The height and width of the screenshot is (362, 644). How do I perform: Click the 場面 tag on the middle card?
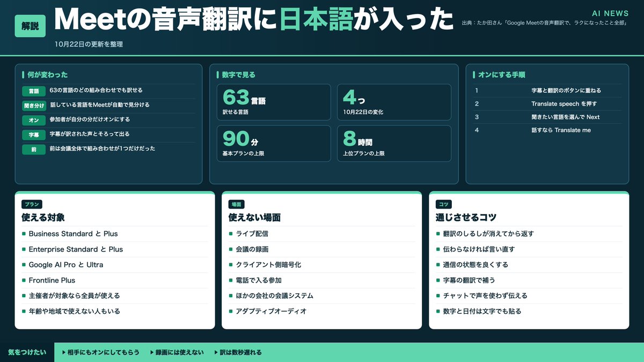coord(237,204)
